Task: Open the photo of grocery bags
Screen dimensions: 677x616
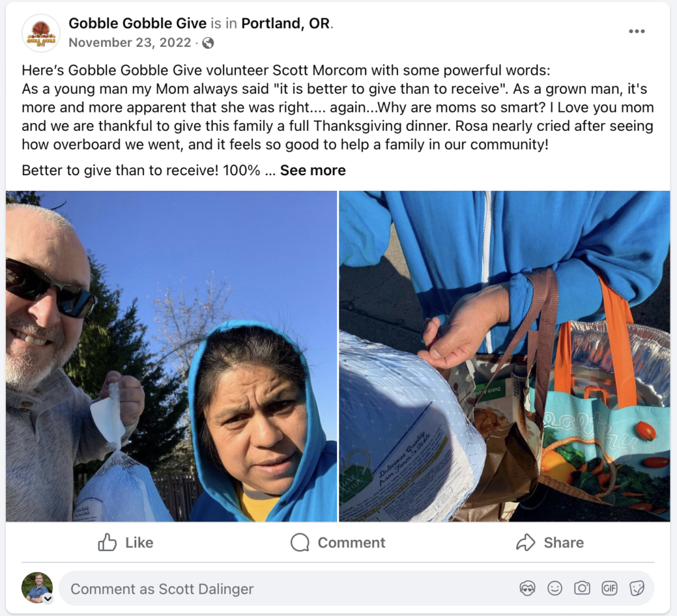Action: pos(504,356)
